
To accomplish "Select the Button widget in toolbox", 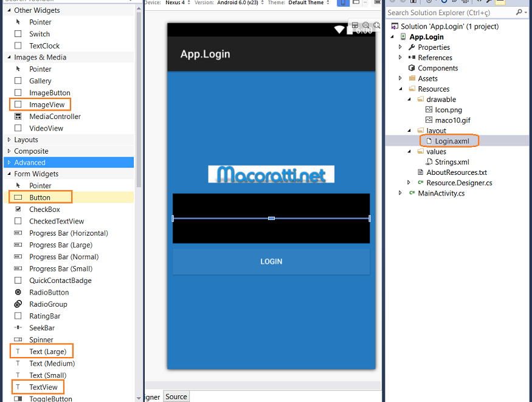I will [40, 197].
